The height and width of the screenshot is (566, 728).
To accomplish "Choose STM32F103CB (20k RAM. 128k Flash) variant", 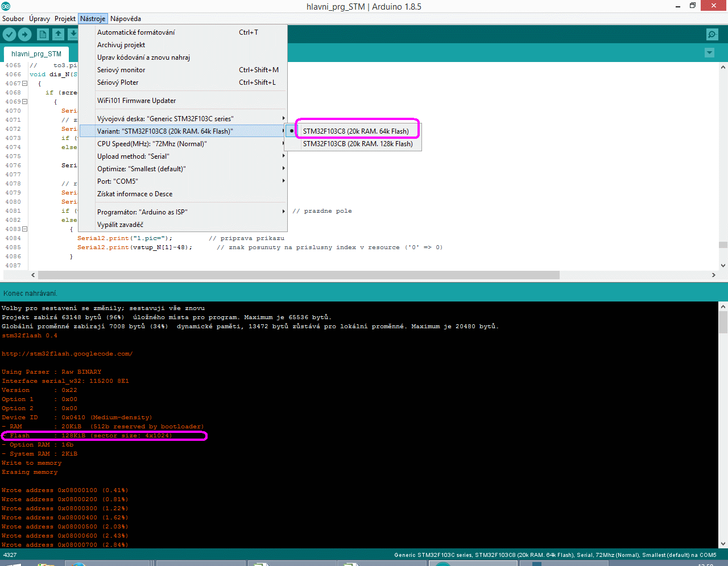I will tap(357, 144).
